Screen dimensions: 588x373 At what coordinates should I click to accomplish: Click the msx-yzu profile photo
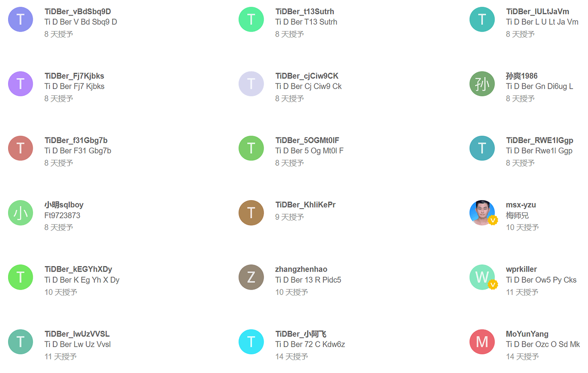[482, 213]
